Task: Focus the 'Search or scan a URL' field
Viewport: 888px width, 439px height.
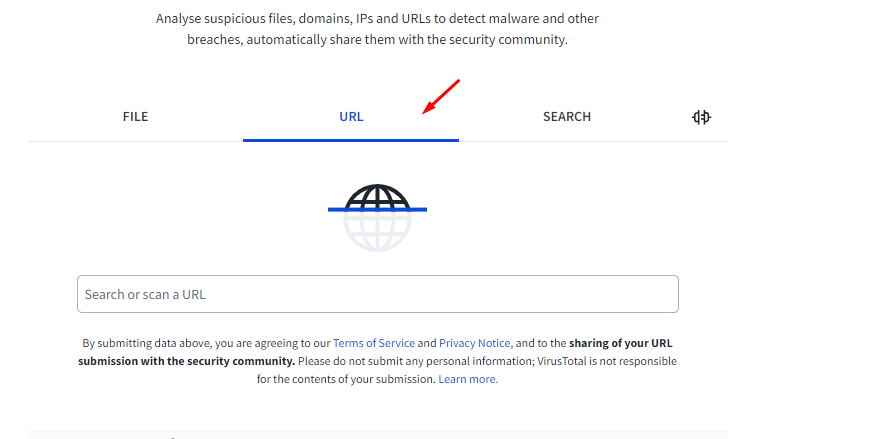Action: 378,294
